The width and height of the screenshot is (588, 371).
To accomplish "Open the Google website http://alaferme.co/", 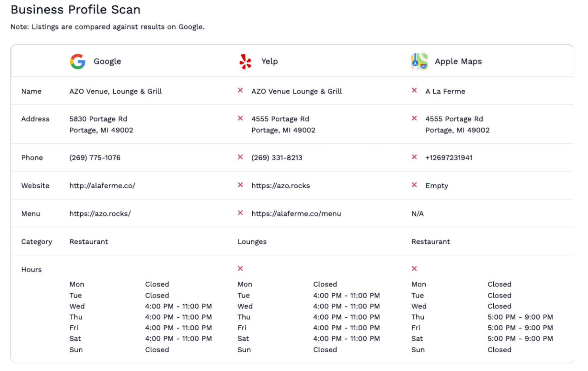I will click(102, 185).
